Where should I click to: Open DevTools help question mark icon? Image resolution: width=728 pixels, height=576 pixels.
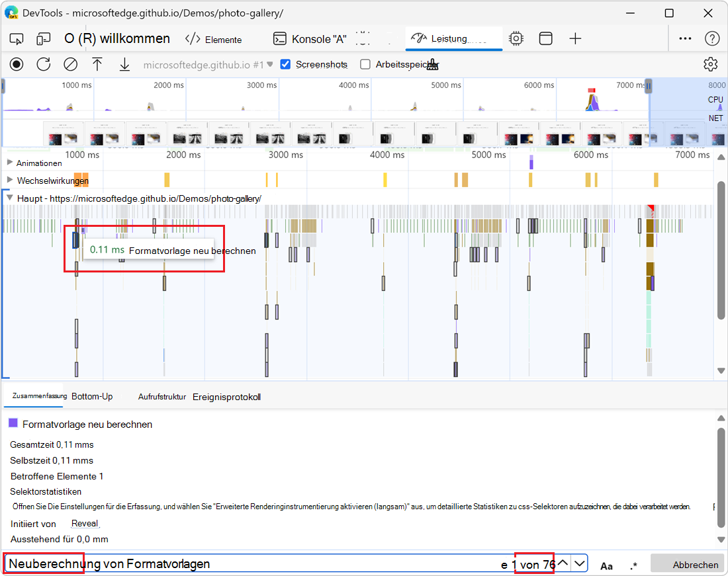(x=711, y=38)
